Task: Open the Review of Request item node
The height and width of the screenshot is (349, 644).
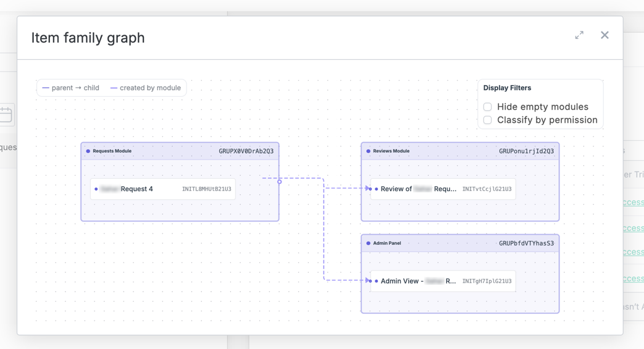Action: coord(443,189)
